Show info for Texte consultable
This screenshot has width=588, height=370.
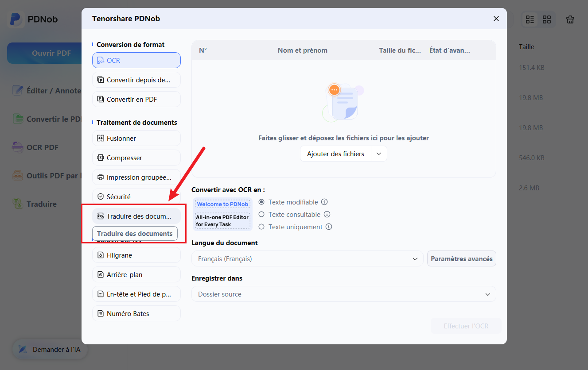pos(327,214)
